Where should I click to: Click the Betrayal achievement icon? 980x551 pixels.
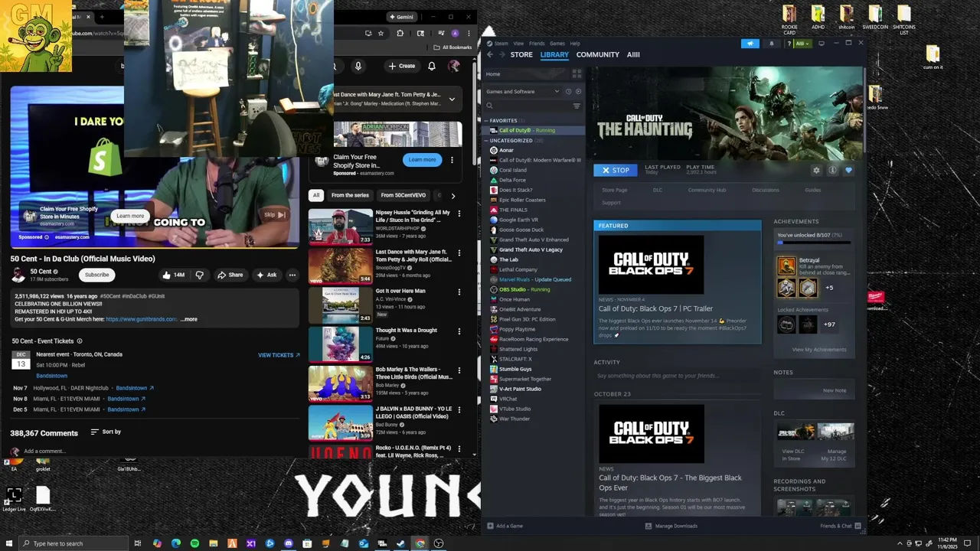point(786,266)
